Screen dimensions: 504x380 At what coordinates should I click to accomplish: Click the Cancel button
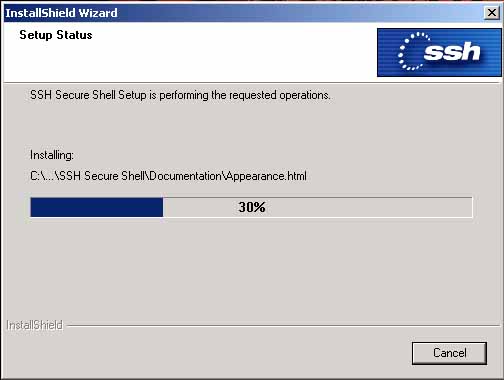(449, 353)
